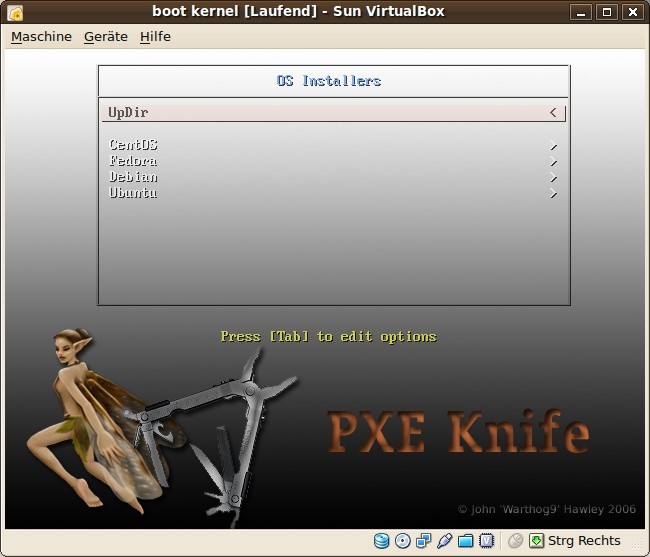The height and width of the screenshot is (557, 650).
Task: Open the Hilfe menu
Action: [x=155, y=36]
